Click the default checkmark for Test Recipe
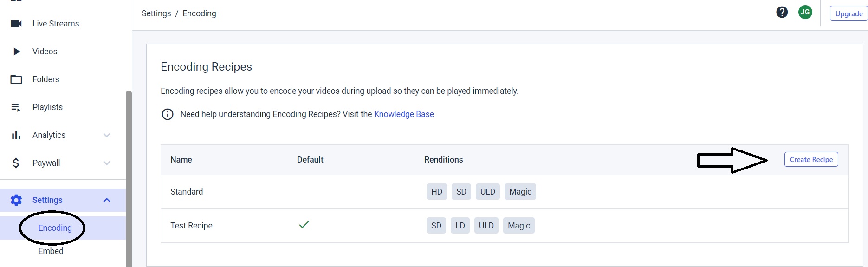Screen dimensions: 868x267 coord(304,225)
